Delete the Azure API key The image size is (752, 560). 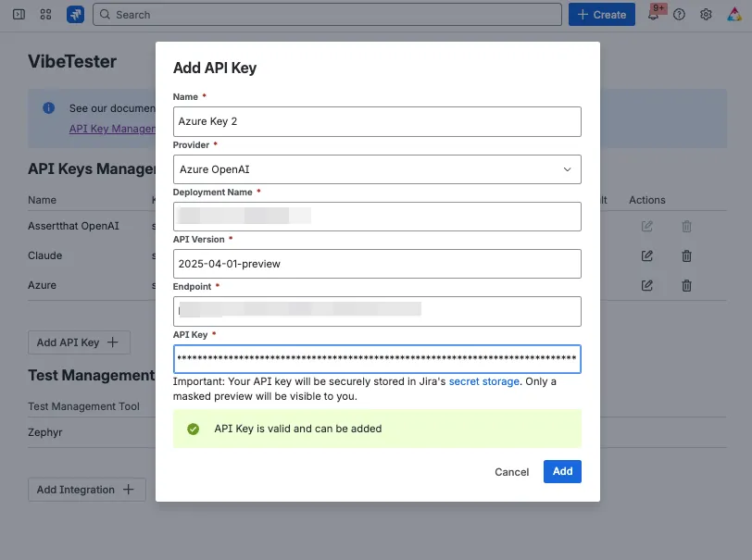coord(686,286)
